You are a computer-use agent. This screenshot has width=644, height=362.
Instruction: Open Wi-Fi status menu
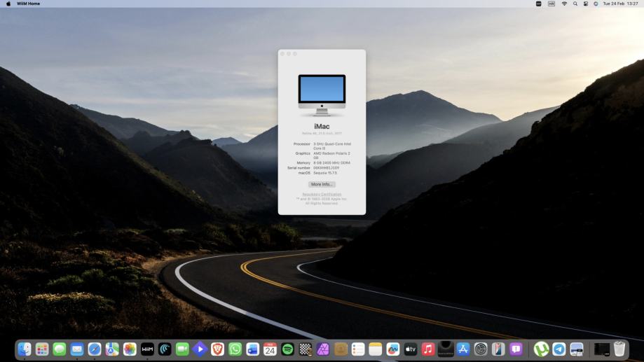coord(564,4)
